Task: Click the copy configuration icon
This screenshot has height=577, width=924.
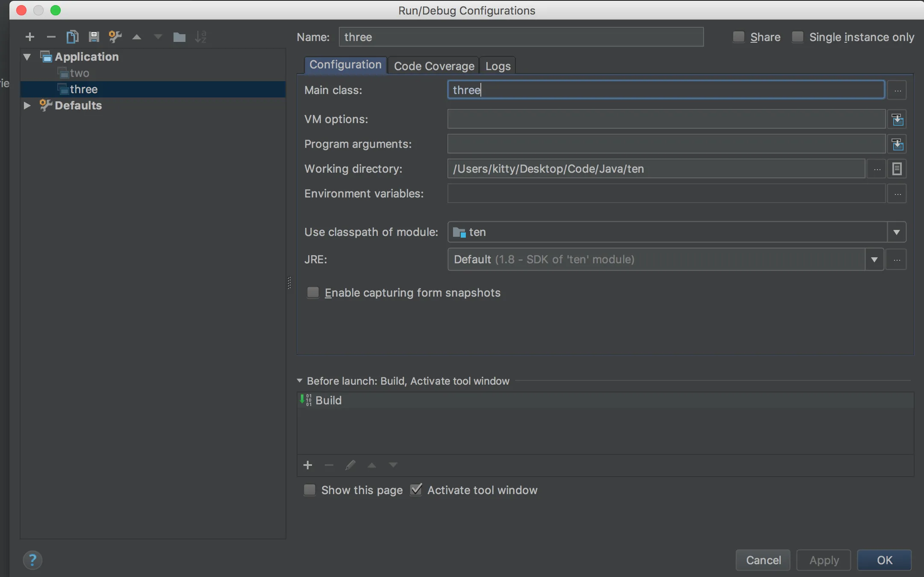Action: [x=72, y=37]
